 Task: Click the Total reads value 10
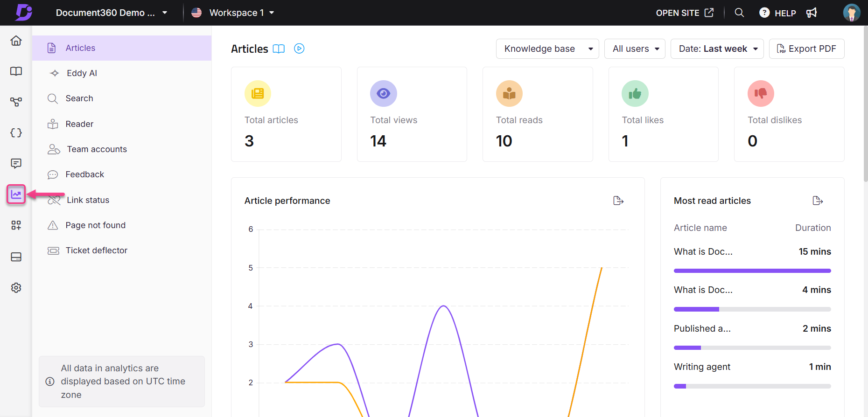[x=504, y=141]
